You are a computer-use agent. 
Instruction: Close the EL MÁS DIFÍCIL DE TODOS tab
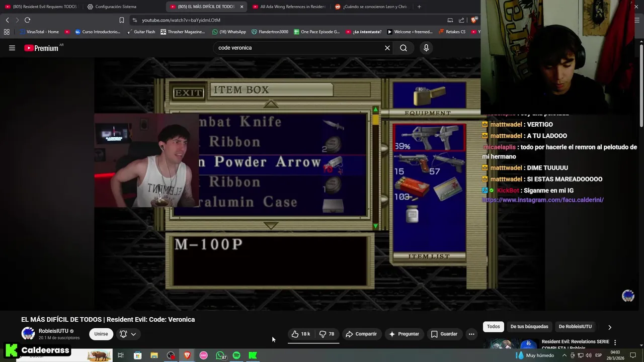point(242,7)
